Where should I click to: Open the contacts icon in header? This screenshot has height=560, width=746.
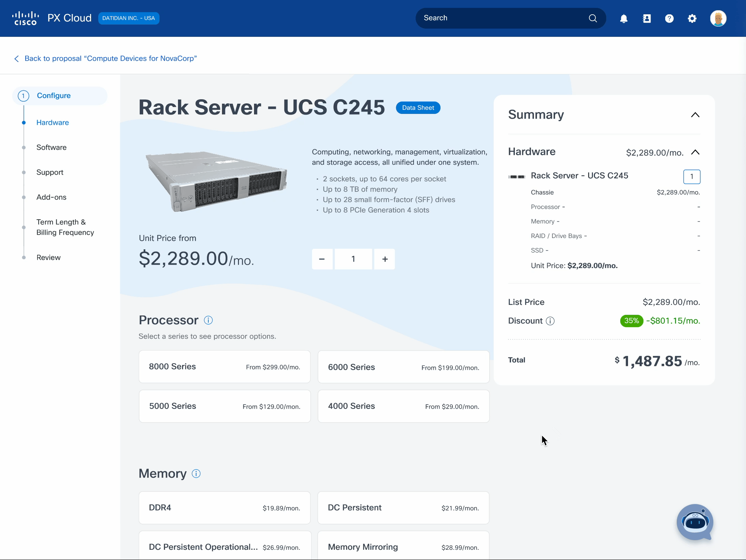point(646,18)
